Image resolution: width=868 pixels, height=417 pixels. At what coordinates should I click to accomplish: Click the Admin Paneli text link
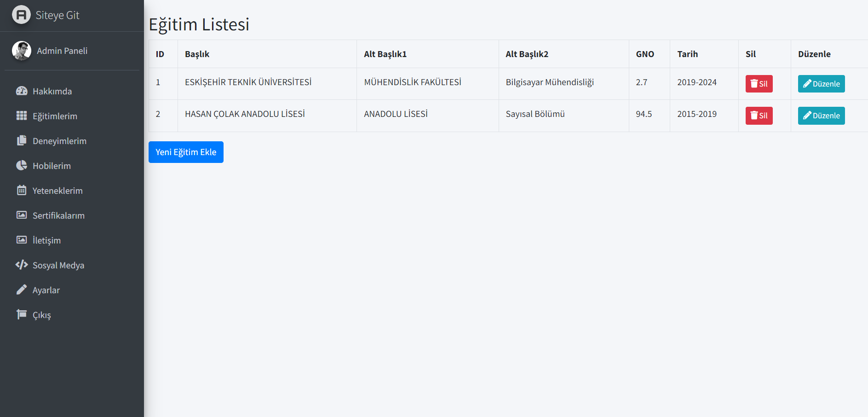62,51
